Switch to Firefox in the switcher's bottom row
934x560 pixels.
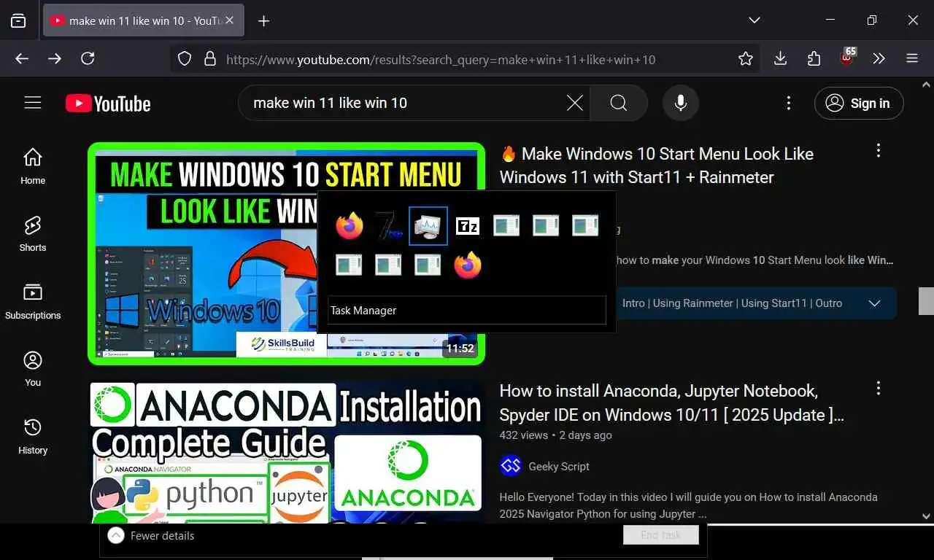468,265
